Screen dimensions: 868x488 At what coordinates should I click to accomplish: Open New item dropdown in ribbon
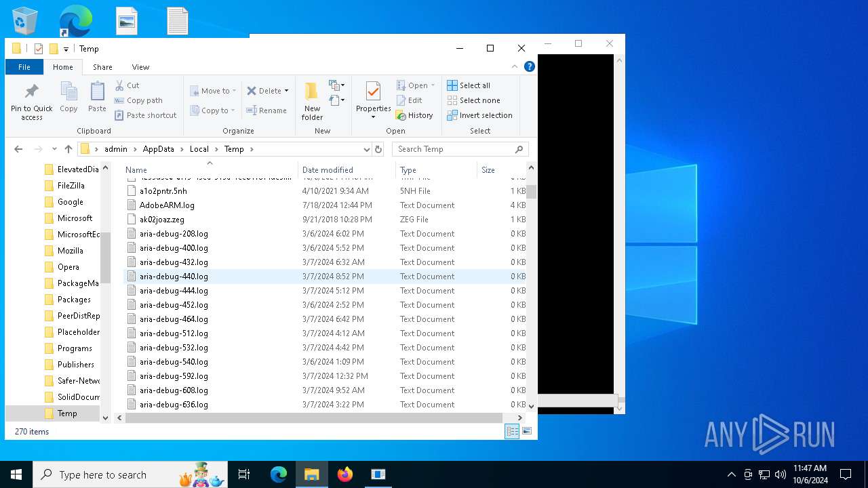(x=337, y=85)
